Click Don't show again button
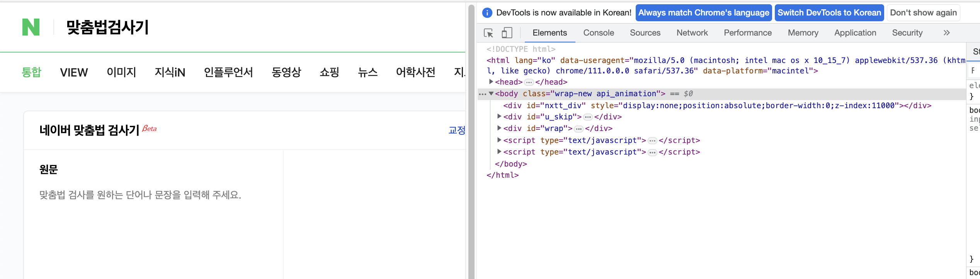 (x=923, y=13)
